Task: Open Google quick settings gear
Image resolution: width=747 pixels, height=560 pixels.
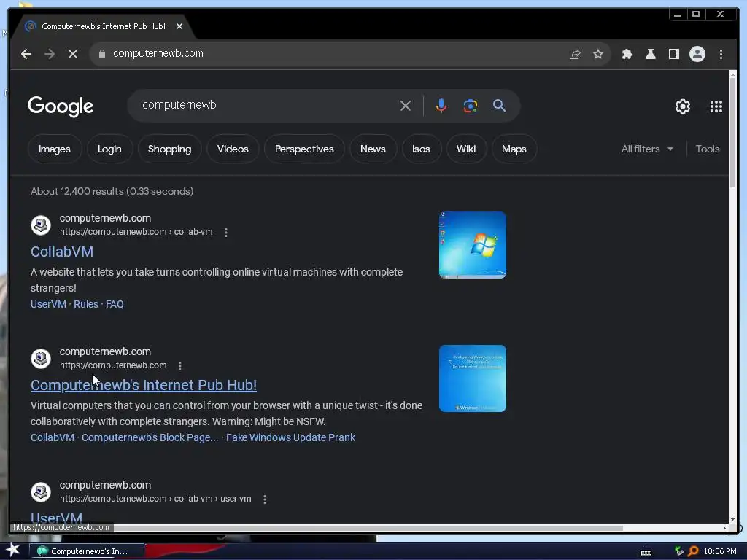Action: (x=683, y=106)
